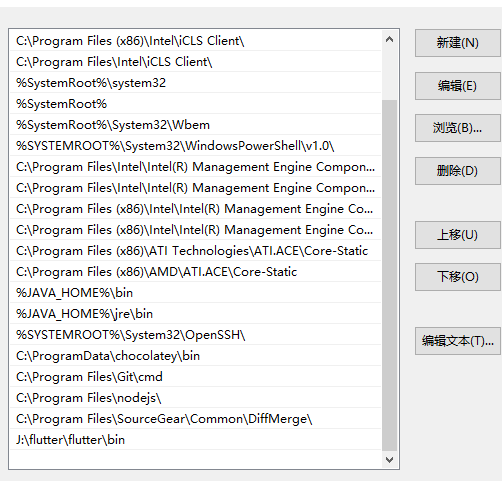Image resolution: width=502 pixels, height=481 pixels.
Task: Click the vertical scrollbar thumb
Action: (x=389, y=276)
